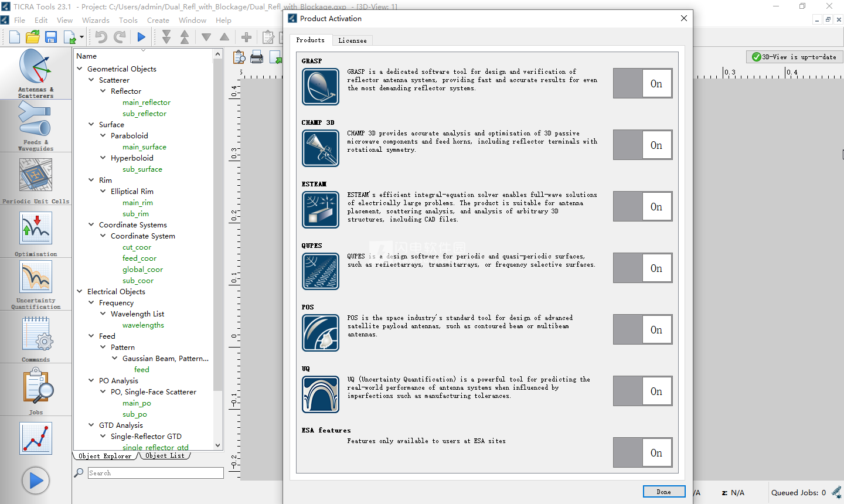Toggle the QUPES product switch
This screenshot has height=504, width=844.
[643, 268]
